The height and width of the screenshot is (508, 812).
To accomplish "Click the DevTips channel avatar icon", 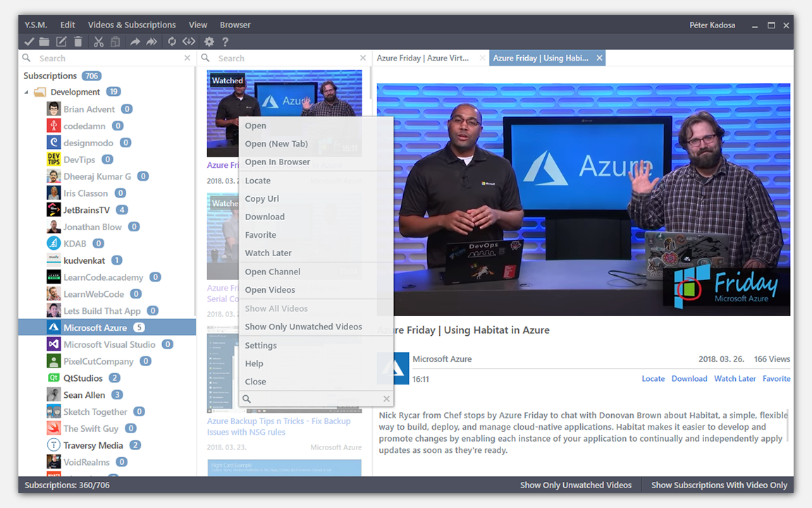I will tap(54, 159).
